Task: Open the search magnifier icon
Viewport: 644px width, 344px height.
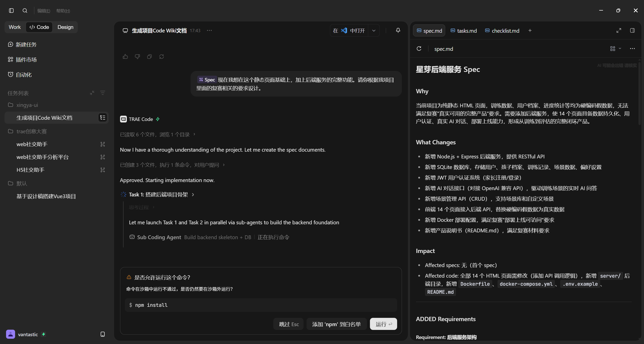Action: tap(25, 11)
